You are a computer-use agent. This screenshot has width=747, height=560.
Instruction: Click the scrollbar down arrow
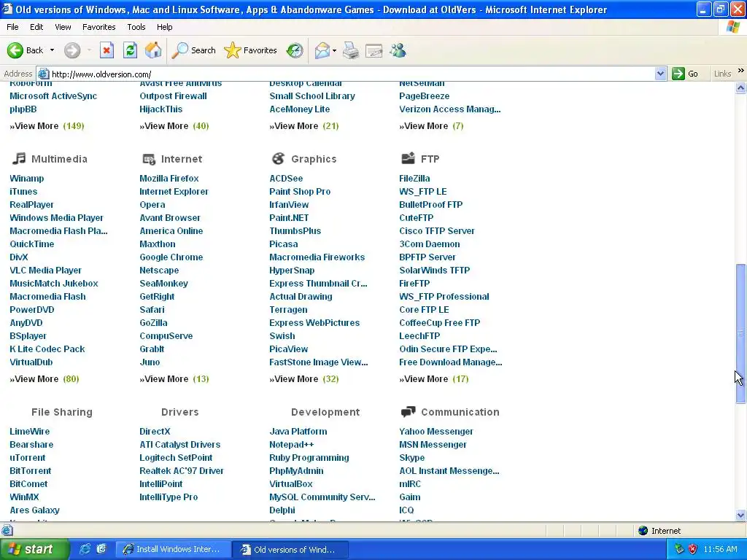pyautogui.click(x=740, y=515)
